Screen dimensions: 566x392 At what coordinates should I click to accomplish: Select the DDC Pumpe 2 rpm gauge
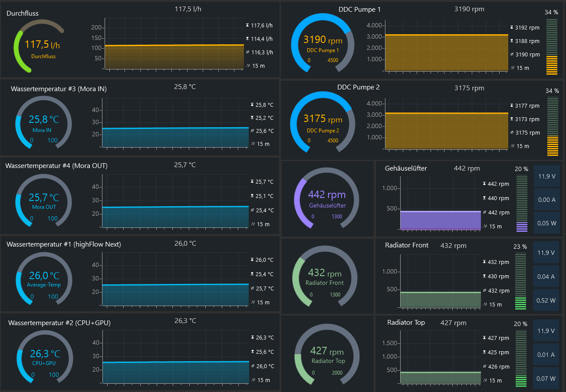(323, 122)
